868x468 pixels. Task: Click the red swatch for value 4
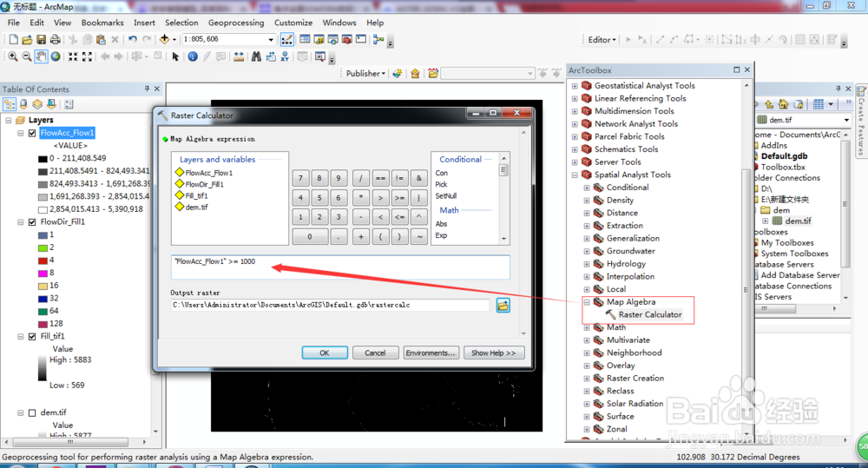click(43, 260)
